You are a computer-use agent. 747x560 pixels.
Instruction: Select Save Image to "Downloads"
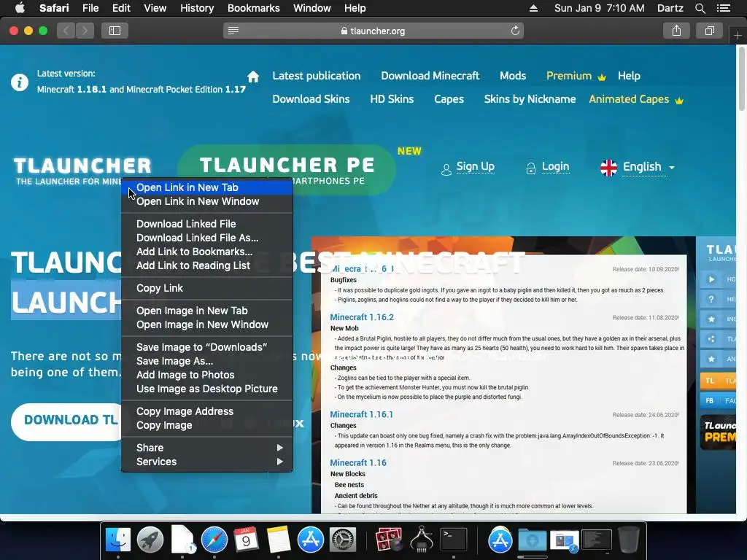pos(206,347)
